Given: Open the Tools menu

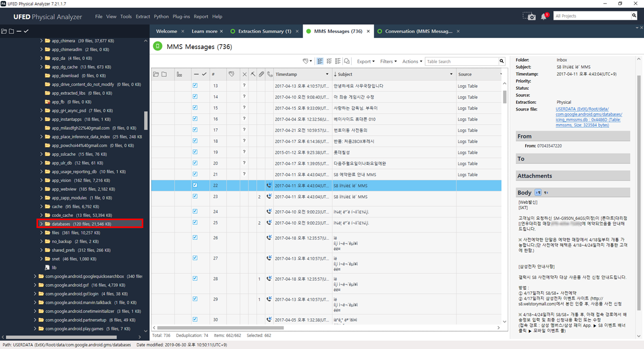Looking at the screenshot, I should tap(126, 16).
